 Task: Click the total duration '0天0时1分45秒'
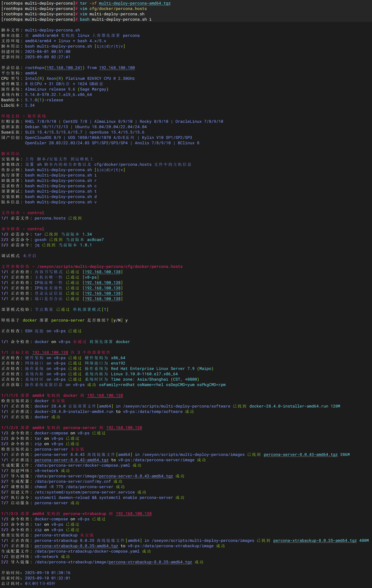(x=40, y=584)
